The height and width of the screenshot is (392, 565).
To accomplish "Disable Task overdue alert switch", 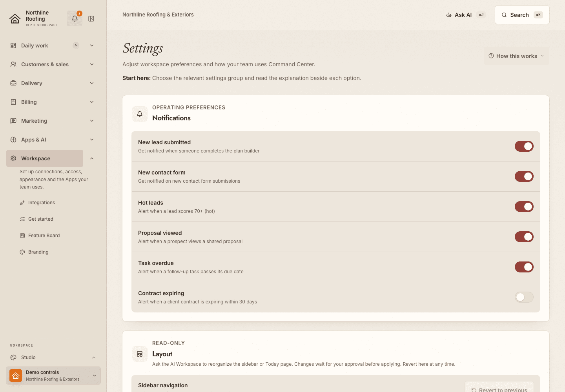I will pos(524,267).
